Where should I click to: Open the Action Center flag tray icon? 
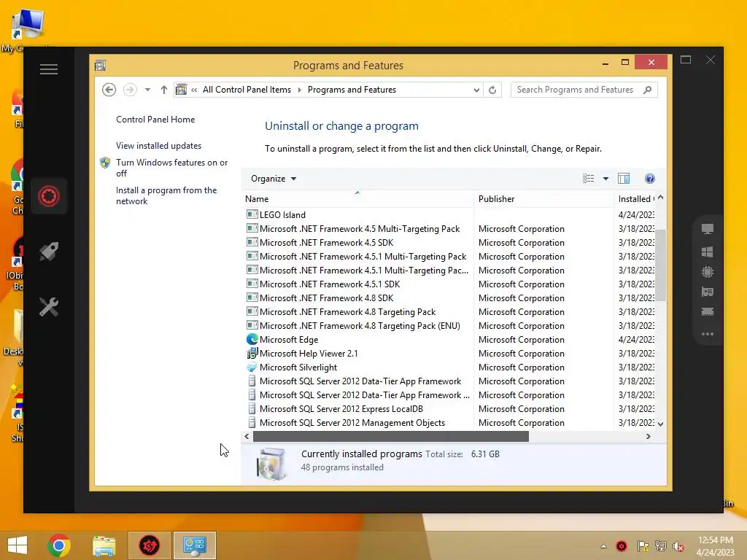pos(643,546)
